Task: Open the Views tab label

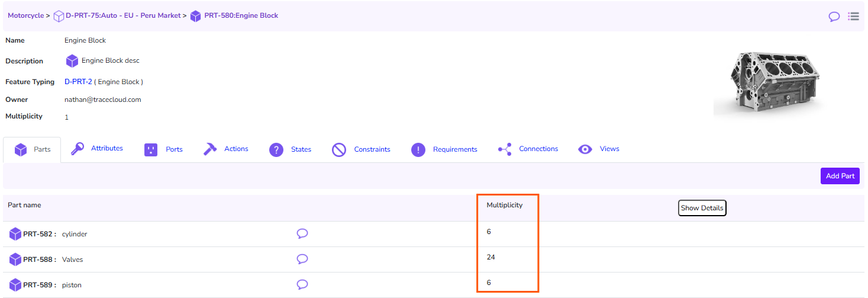Action: 609,149
